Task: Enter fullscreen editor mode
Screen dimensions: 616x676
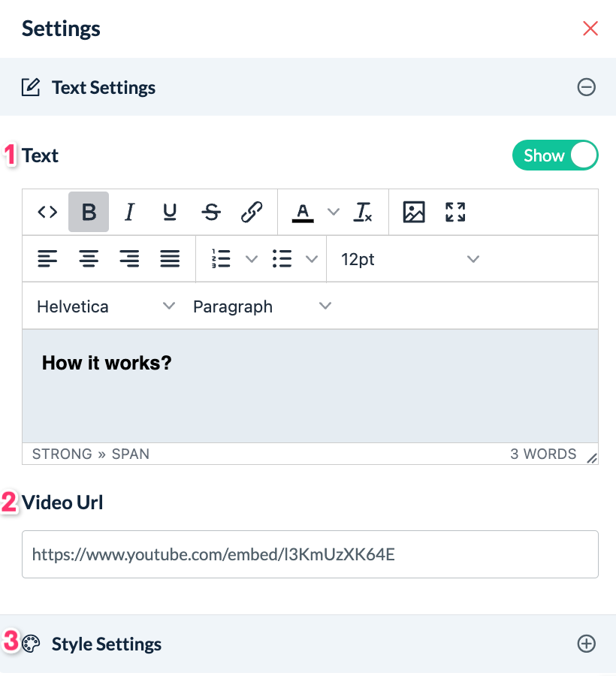Action: (x=455, y=213)
